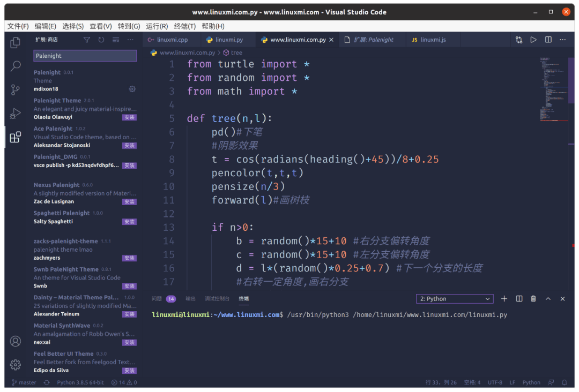Image resolution: width=579 pixels, height=392 pixels.
Task: Install the Material SynthWave extension
Action: [x=130, y=343]
